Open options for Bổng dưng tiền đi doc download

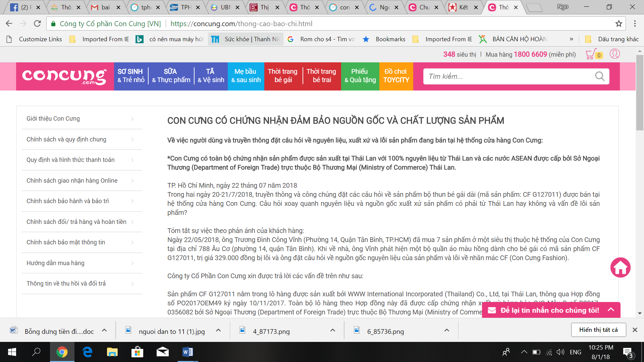click(104, 330)
